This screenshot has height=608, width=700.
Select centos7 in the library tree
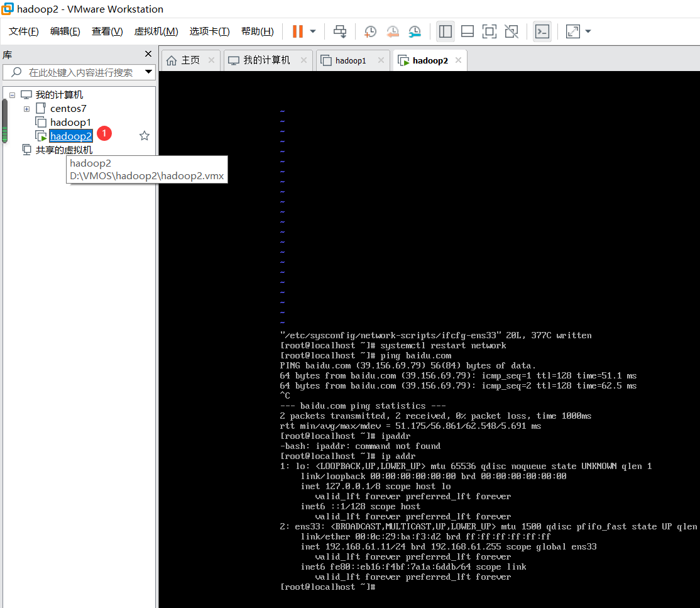68,109
